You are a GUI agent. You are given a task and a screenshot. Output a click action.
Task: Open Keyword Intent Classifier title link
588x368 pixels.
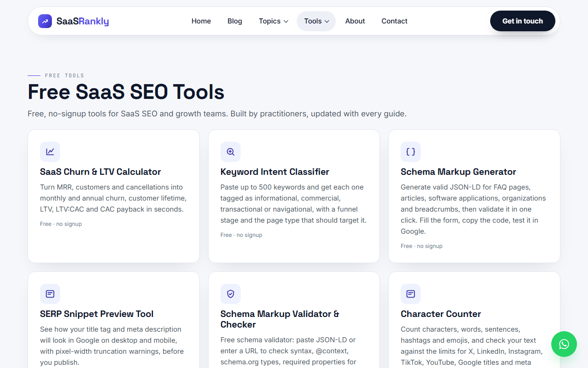point(275,172)
